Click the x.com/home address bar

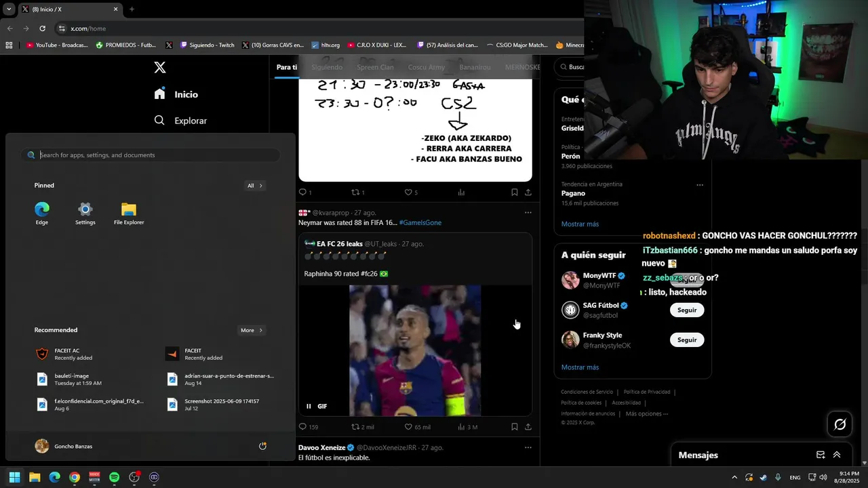(319, 28)
